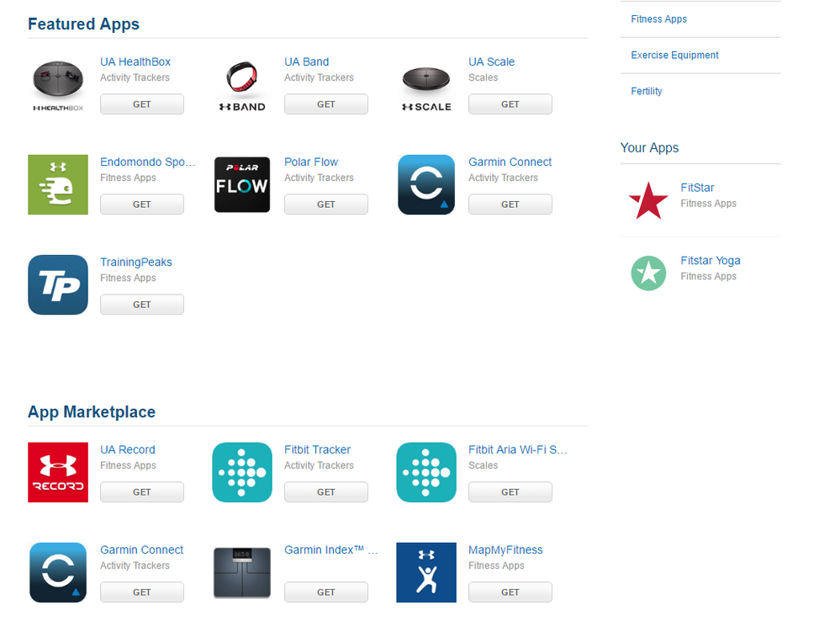840x621 pixels.
Task: Get the TrainingPeaks app
Action: click(142, 305)
